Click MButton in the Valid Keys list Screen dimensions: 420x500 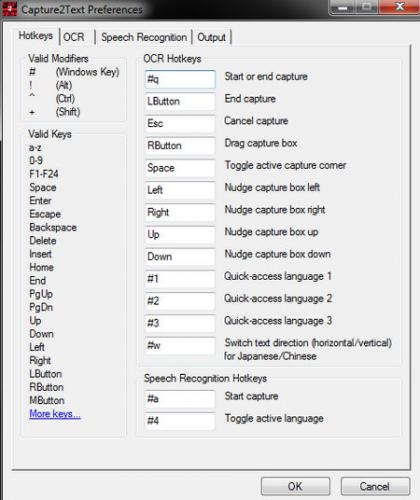click(47, 400)
